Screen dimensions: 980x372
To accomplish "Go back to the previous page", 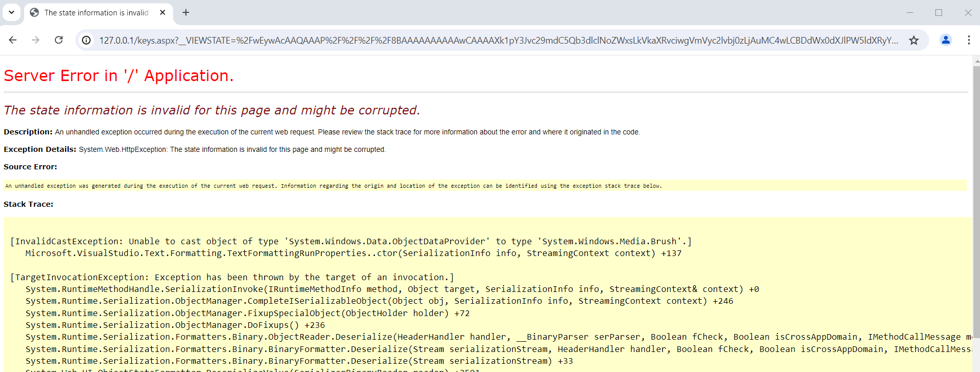I will coord(13,40).
